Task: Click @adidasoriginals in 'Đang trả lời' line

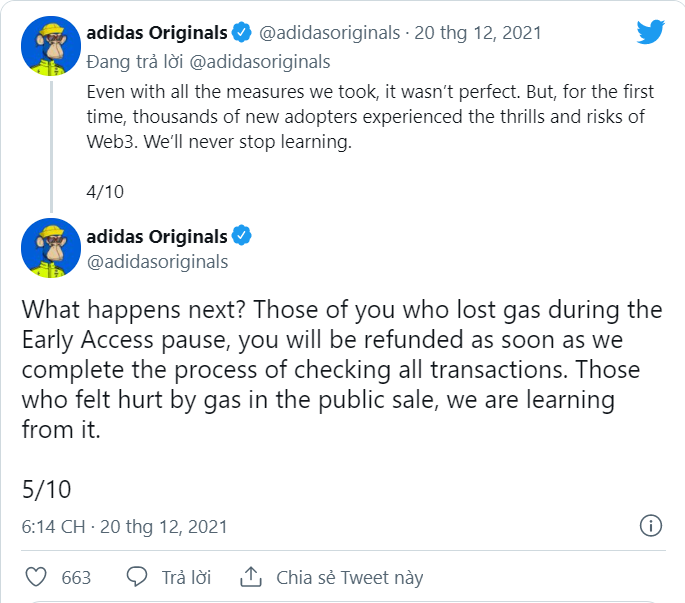Action: point(260,62)
